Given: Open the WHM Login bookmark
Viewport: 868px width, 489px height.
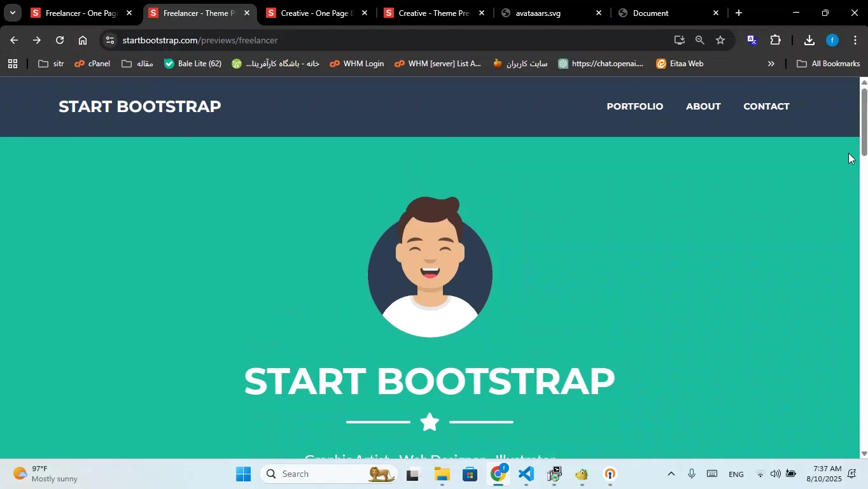Looking at the screenshot, I should point(356,64).
